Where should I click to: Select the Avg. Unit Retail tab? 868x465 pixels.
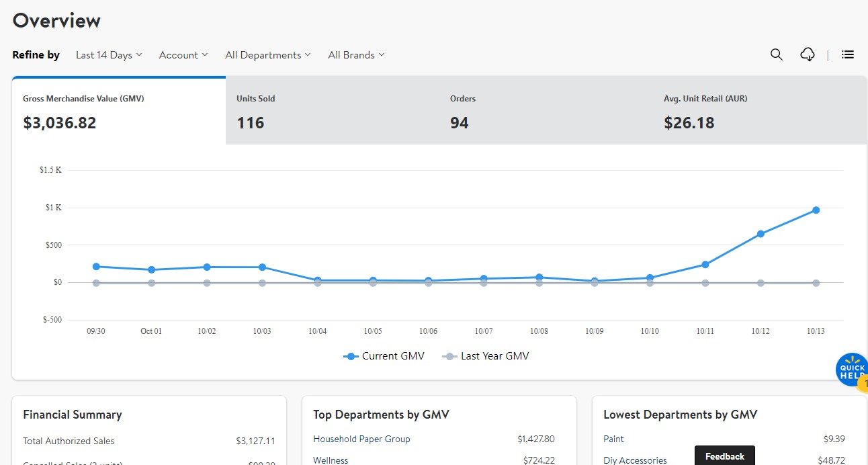coord(759,111)
